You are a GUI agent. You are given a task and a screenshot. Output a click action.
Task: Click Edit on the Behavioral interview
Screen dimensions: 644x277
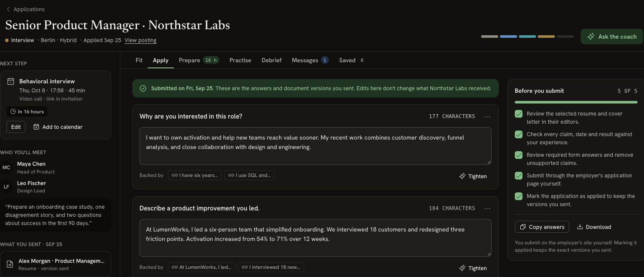[x=16, y=127]
